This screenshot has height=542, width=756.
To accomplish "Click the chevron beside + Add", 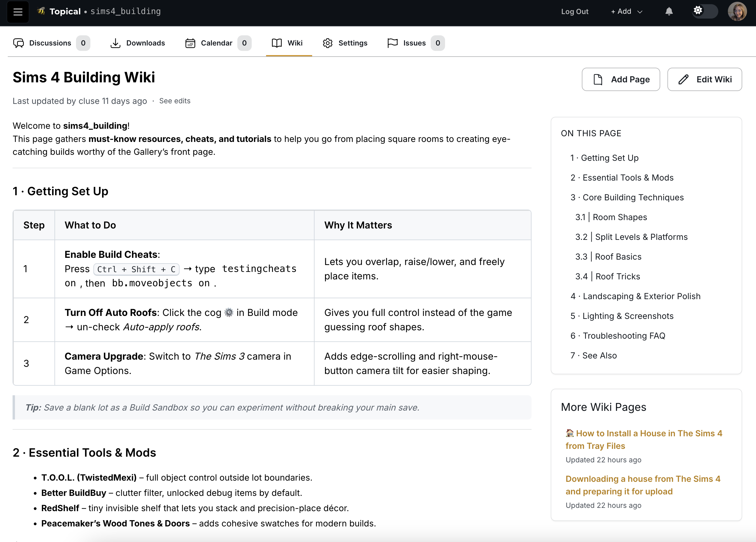I will click(x=640, y=12).
